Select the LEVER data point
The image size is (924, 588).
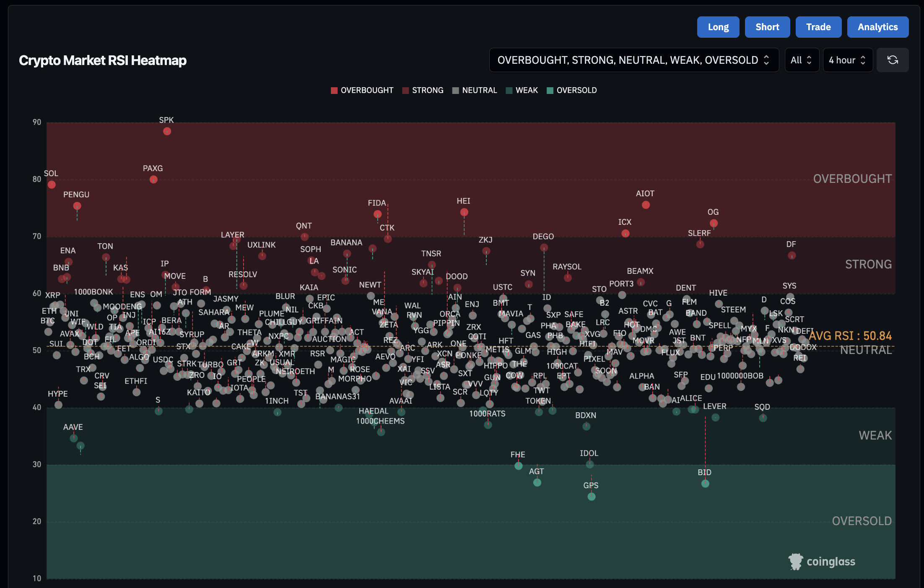tap(716, 417)
